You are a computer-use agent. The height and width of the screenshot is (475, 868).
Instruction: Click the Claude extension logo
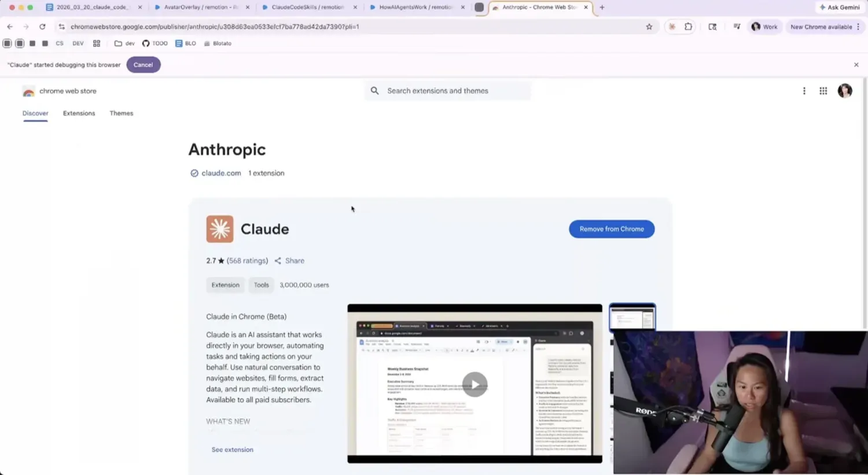pos(220,229)
